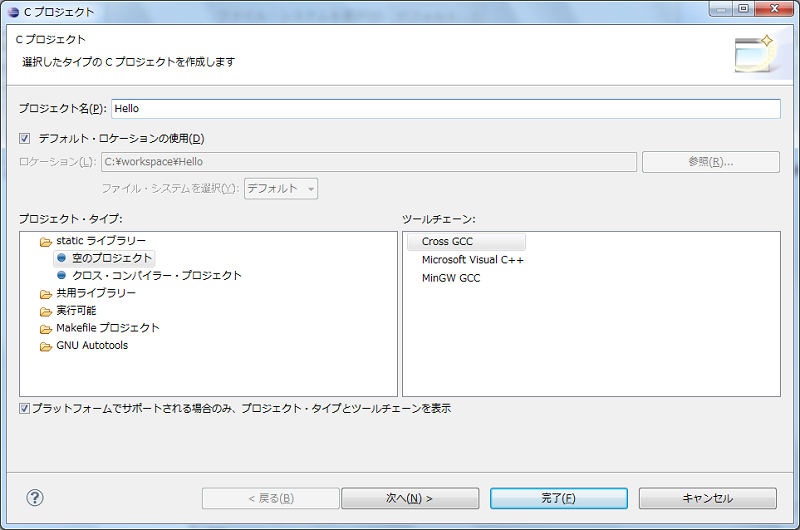Image resolution: width=800 pixels, height=530 pixels.
Task: Toggle platform-supported project types checkbox
Action: coord(24,408)
